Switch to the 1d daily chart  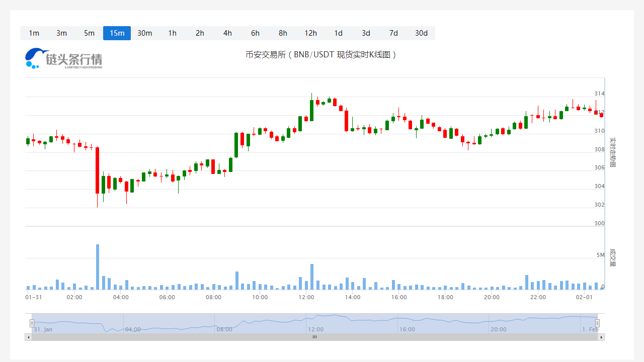click(338, 33)
